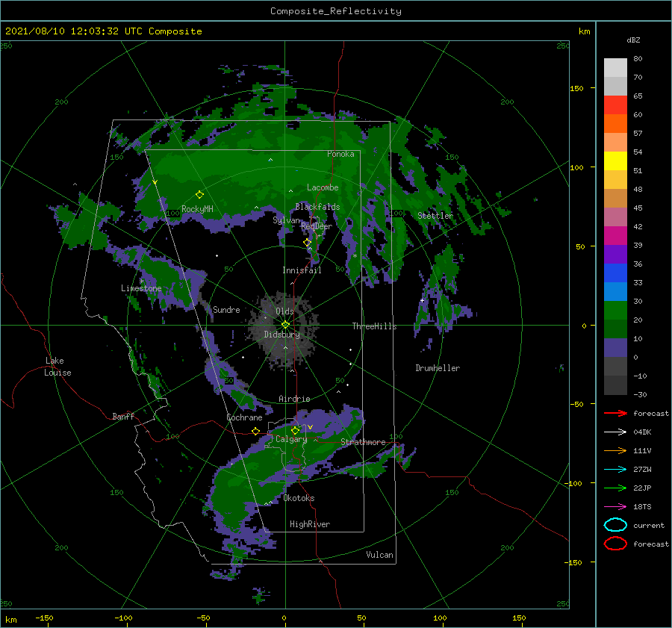The width and height of the screenshot is (672, 628).
Task: Click the cyan 27ZW arrow icon
Action: pyautogui.click(x=615, y=470)
